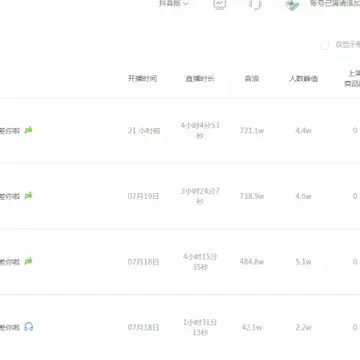Select the 音浪 value "738.9w"
360x360 pixels.
252,196
